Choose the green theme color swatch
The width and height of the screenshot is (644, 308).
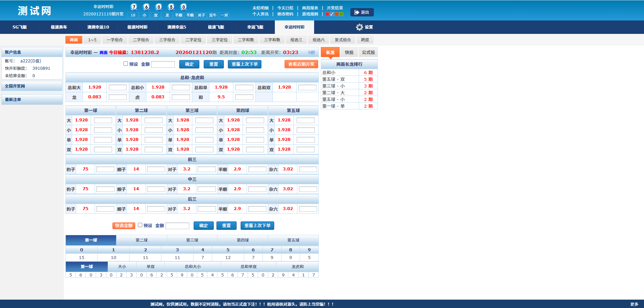[341, 14]
